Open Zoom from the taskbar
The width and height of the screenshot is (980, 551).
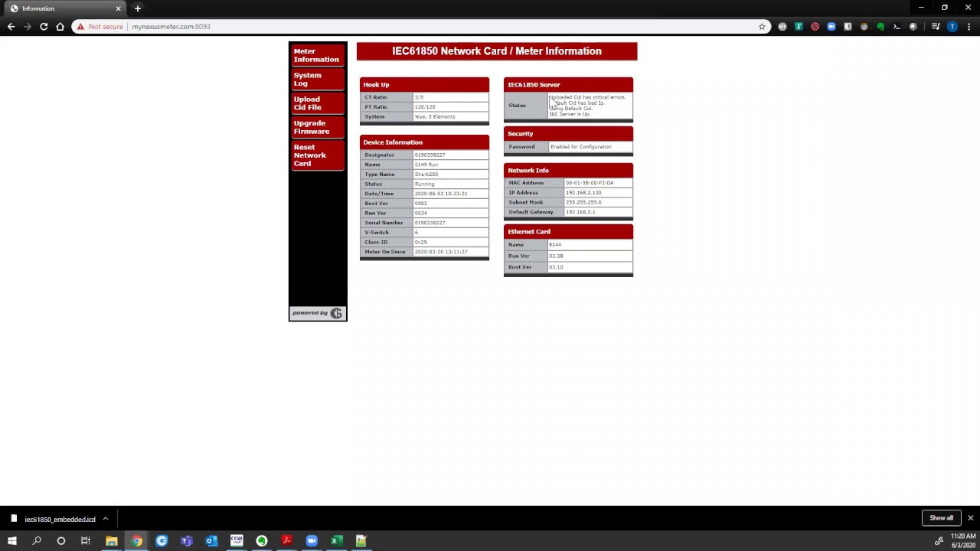coord(312,541)
